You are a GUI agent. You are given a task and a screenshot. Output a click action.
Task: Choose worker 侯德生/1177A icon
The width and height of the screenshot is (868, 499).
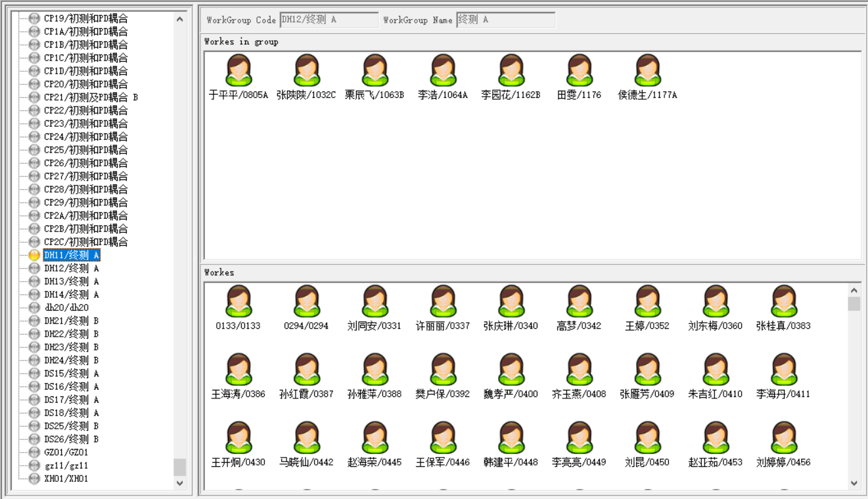click(647, 71)
